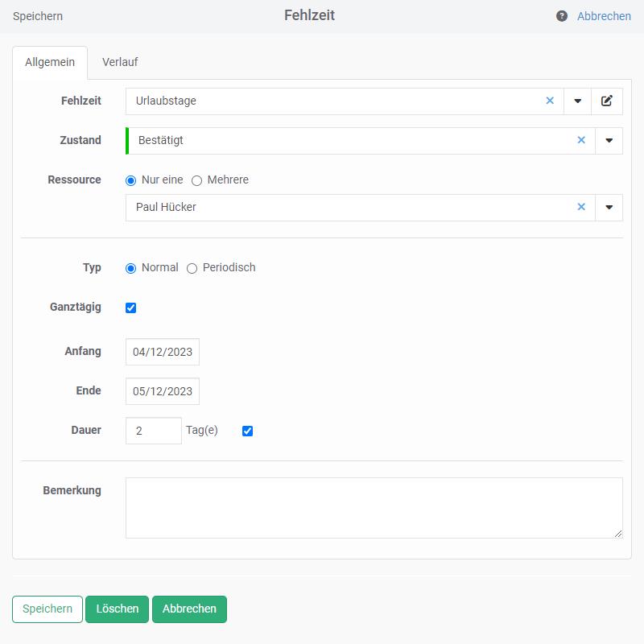The width and height of the screenshot is (644, 644).
Task: Click into the Bemerkung text area
Action: pos(374,507)
